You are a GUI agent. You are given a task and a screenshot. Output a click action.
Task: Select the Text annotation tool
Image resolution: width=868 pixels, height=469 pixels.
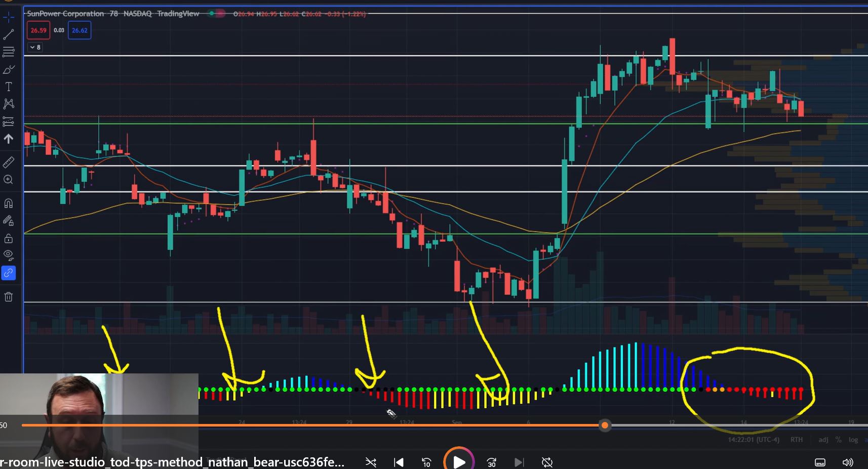point(9,87)
